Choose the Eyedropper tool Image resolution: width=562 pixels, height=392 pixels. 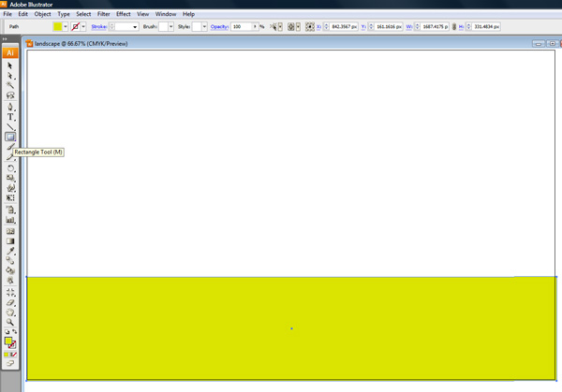point(10,251)
